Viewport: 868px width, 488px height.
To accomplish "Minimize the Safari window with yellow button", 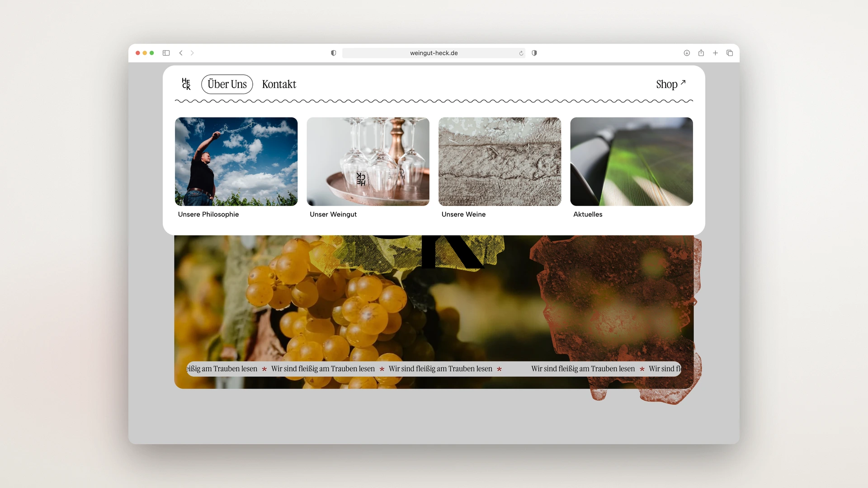I will tap(145, 53).
